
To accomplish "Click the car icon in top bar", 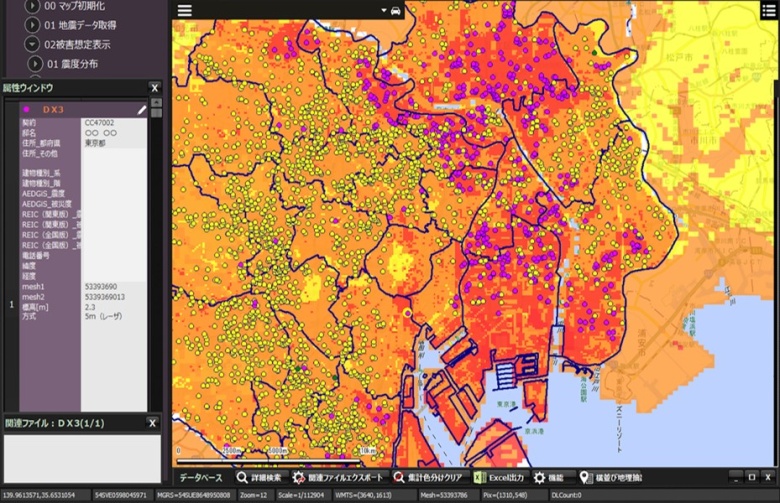I will [x=396, y=10].
